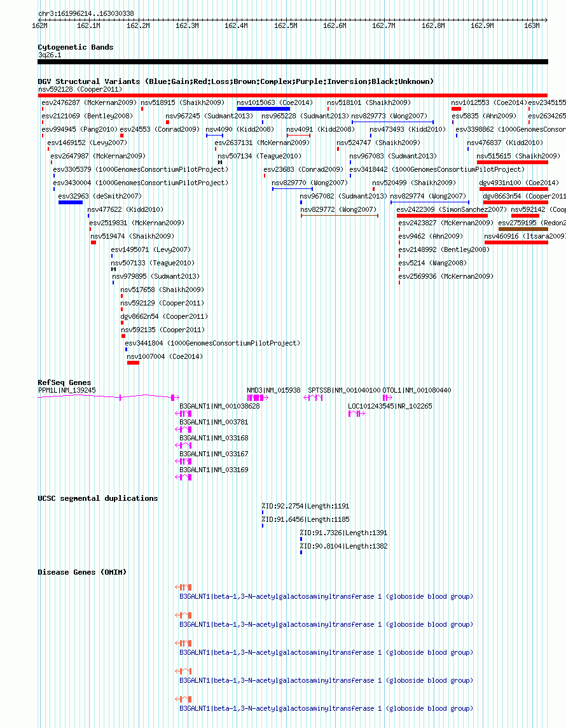Click the red bar under nsv1007004
This screenshot has width=566, height=728.
[133, 363]
